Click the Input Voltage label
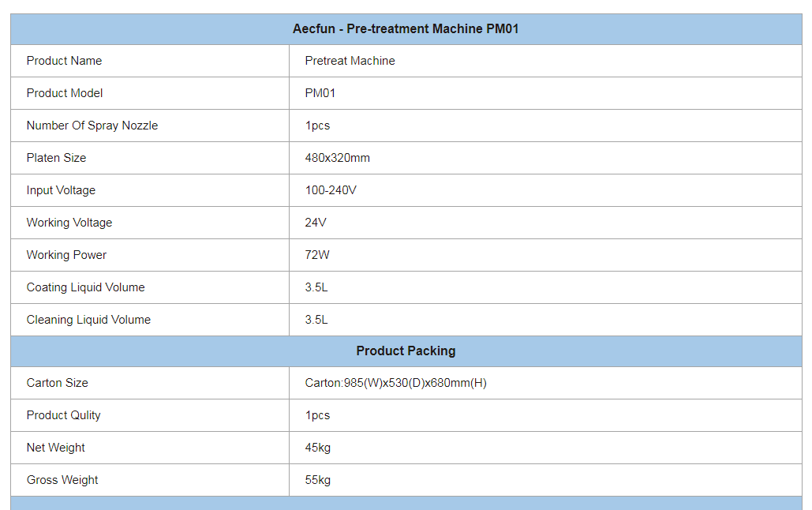 click(61, 190)
